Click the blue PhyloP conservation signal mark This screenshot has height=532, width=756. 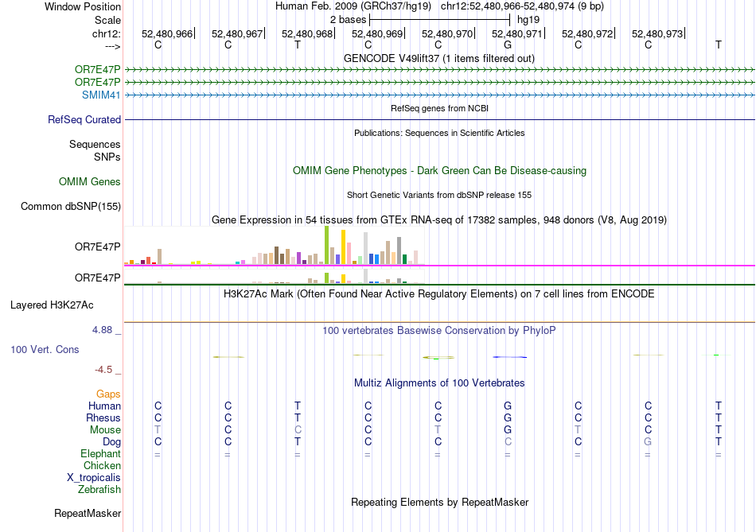509,357
